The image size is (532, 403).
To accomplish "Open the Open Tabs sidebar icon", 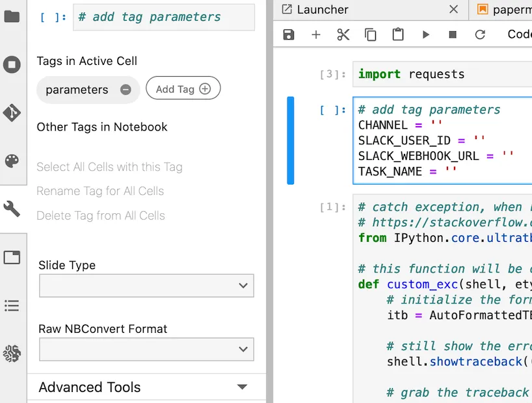I will coord(12,257).
